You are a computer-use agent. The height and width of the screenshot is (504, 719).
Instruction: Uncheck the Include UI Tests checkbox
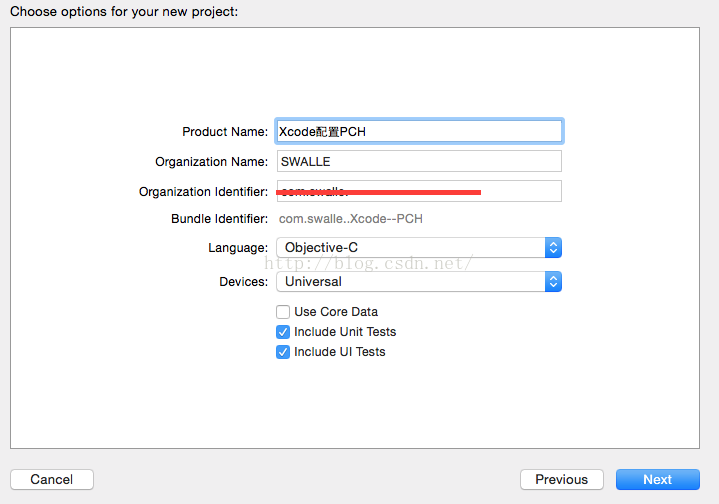click(x=283, y=352)
